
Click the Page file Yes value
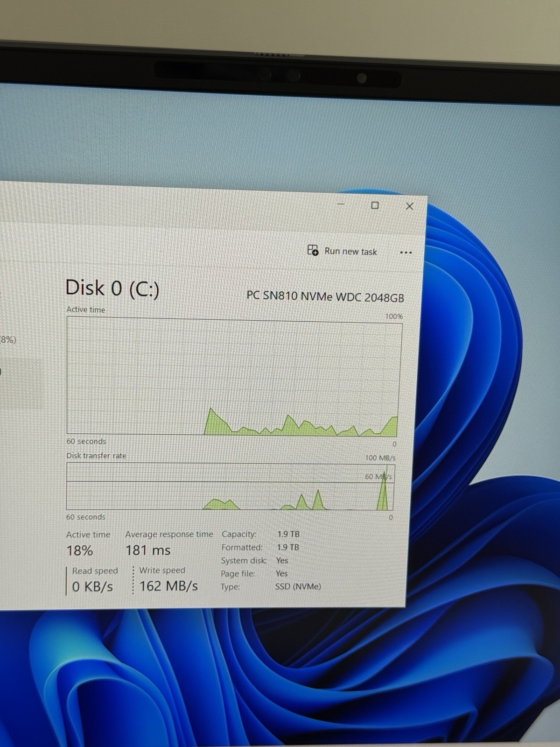[x=281, y=573]
